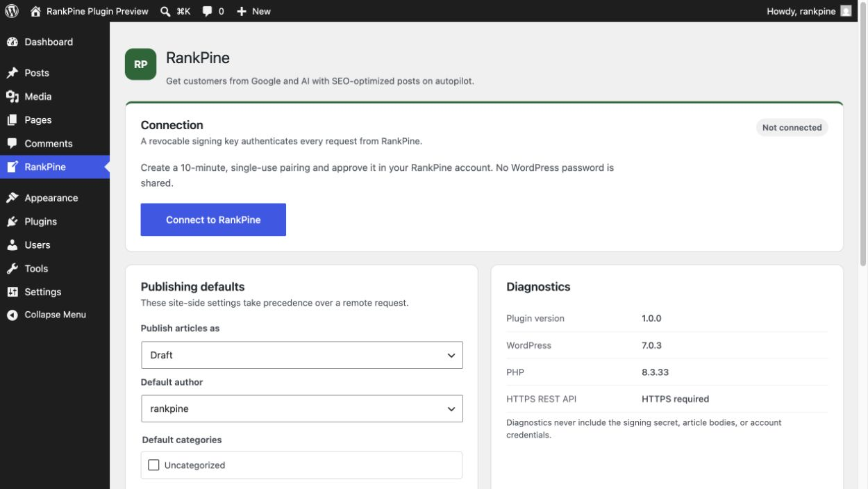The image size is (868, 489).
Task: Click the Diagnostics heading
Action: point(538,287)
